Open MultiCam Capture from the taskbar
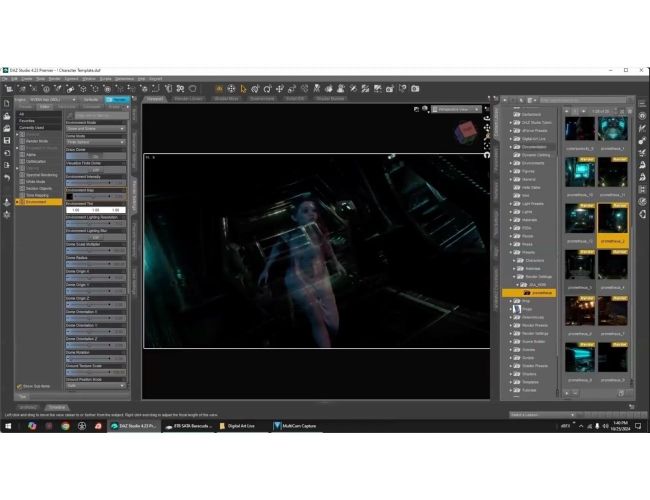 [295, 426]
